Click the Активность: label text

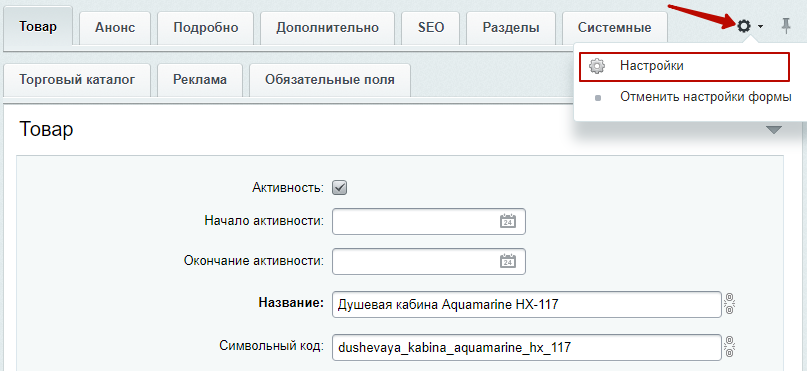288,188
